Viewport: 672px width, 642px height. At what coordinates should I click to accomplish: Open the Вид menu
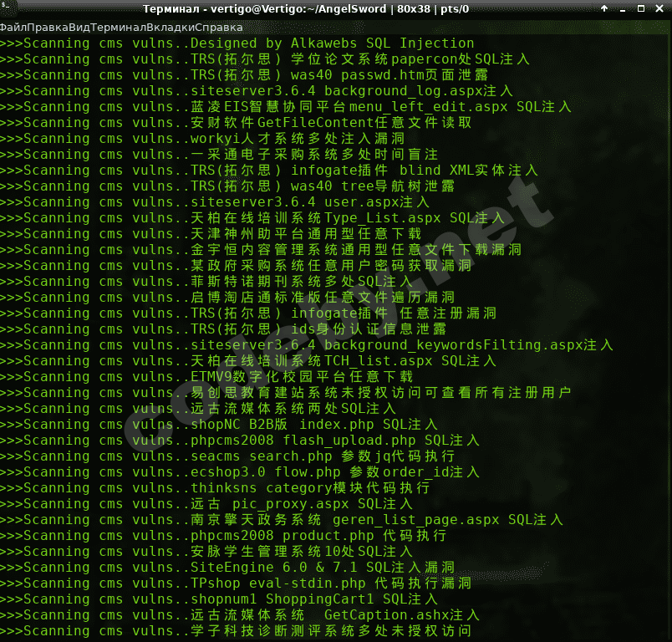[79, 28]
